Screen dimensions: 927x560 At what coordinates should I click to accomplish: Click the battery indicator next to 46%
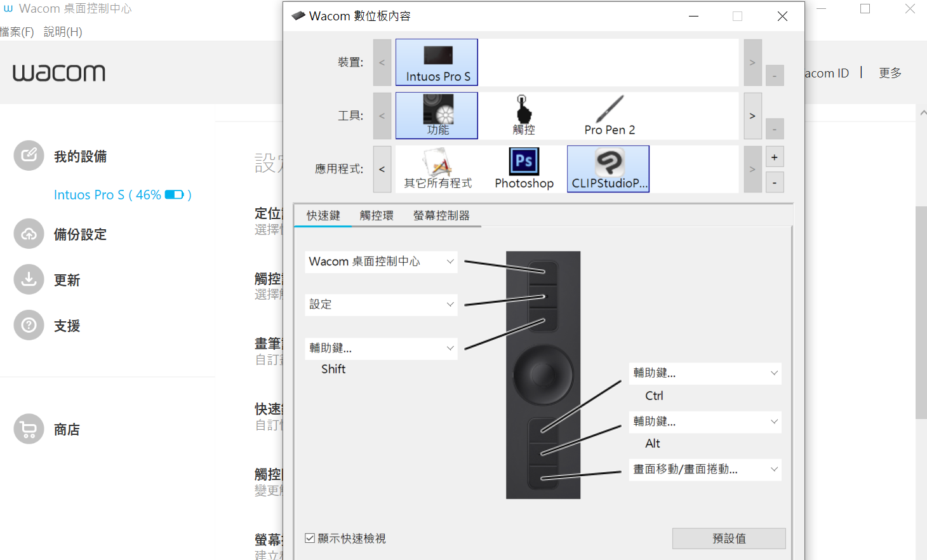click(x=175, y=195)
